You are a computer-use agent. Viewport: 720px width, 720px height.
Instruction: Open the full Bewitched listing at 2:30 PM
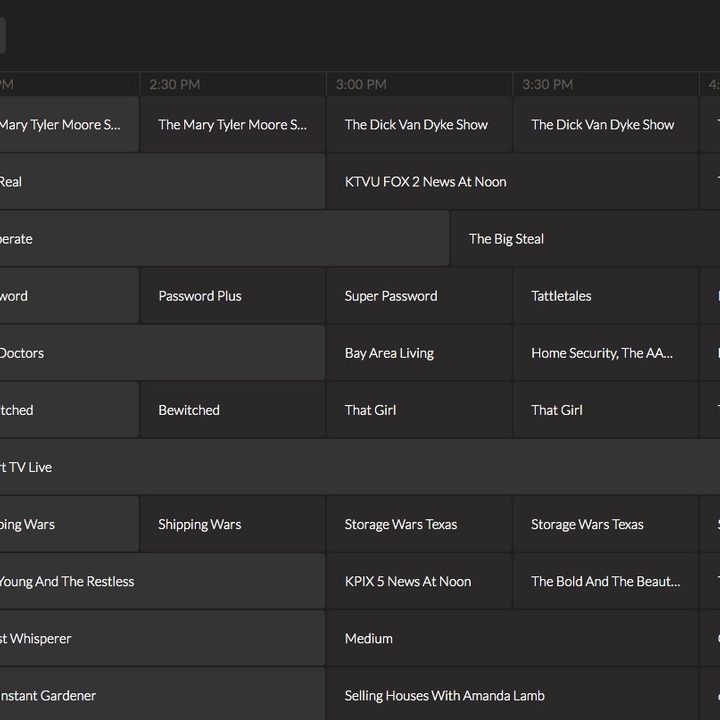233,410
